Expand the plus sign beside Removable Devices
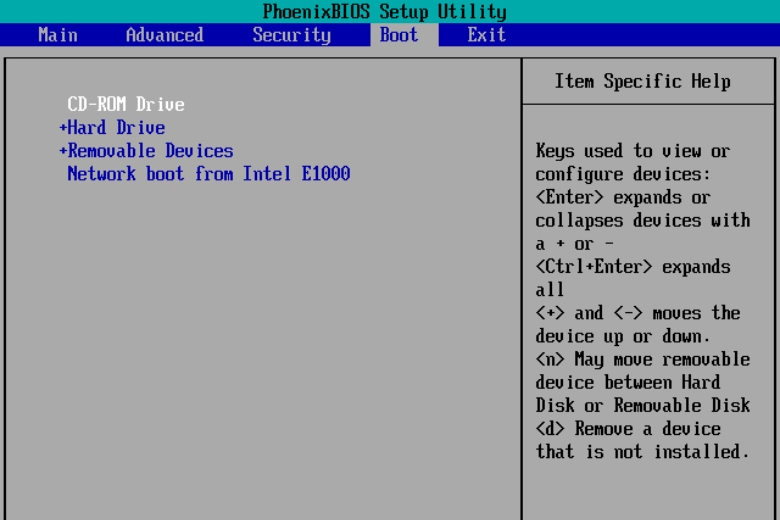Screen dimensions: 780x520 click(63, 151)
